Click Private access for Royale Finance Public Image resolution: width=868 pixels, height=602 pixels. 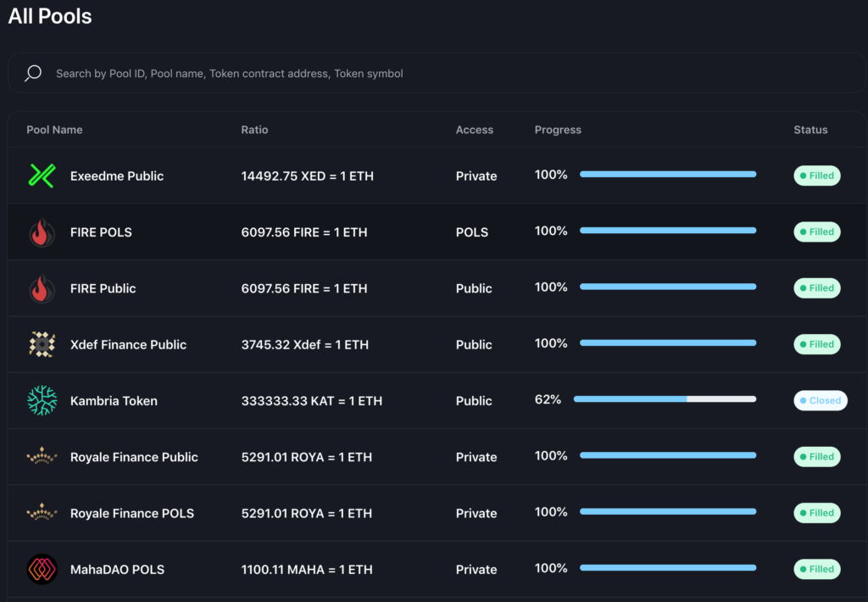coord(476,457)
